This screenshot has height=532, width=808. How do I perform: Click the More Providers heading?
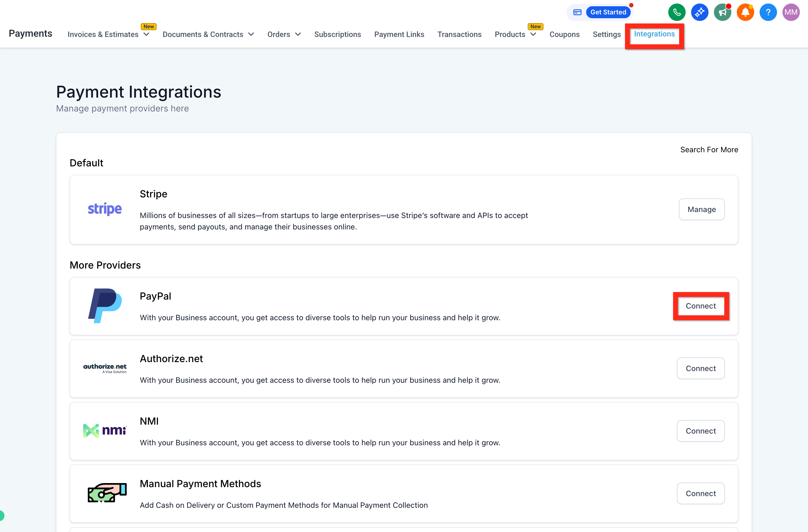105,265
